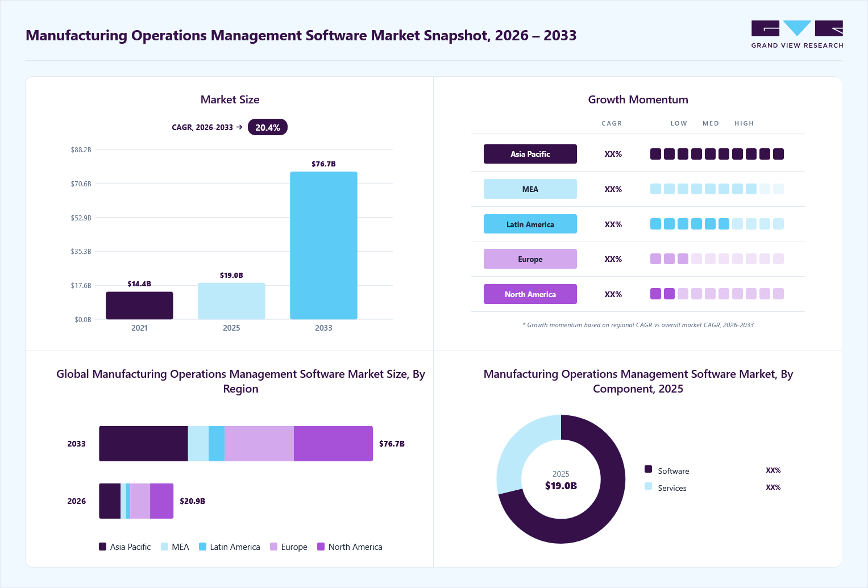
Task: Select the MEA region label
Action: tap(530, 189)
